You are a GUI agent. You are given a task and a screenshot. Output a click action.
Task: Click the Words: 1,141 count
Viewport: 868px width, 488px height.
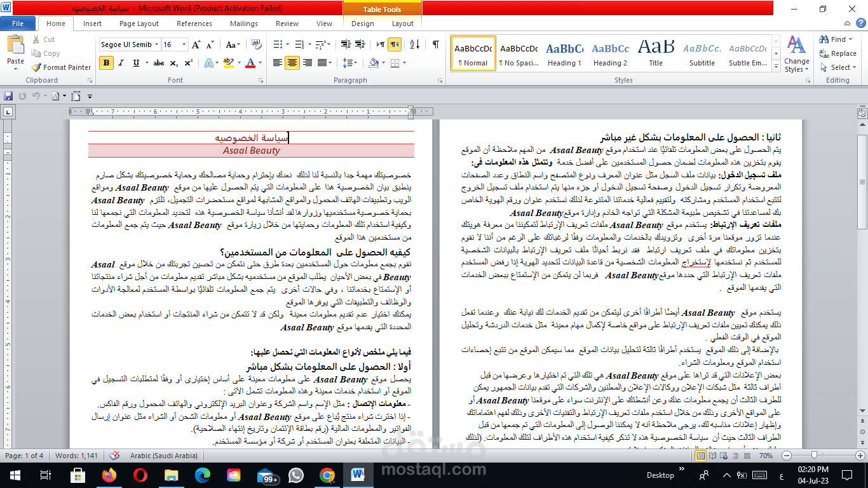click(x=78, y=456)
